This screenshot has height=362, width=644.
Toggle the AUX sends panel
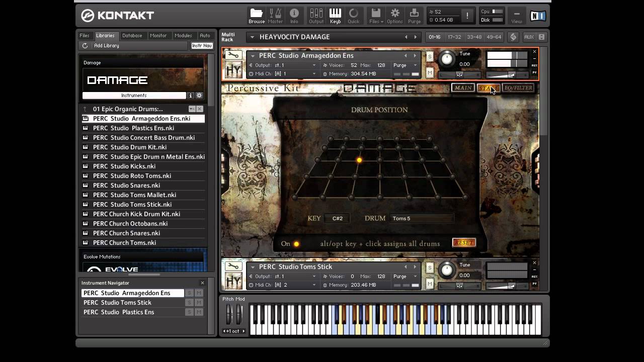(529, 37)
